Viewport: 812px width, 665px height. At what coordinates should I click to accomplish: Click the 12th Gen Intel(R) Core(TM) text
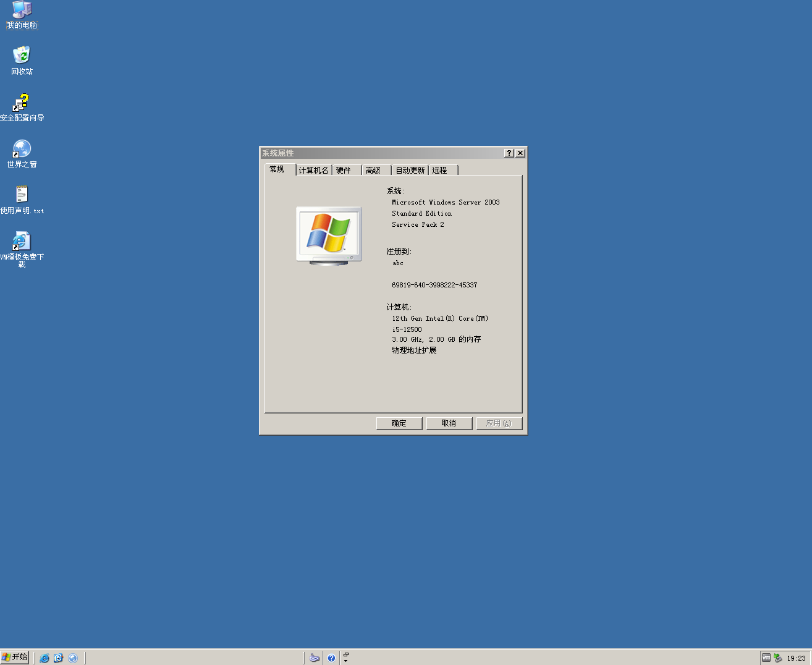point(440,318)
